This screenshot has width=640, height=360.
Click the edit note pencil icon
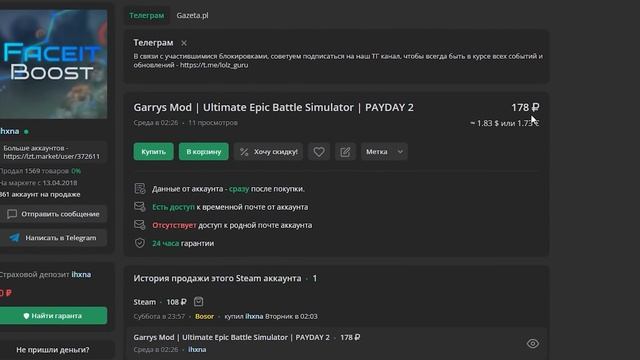click(345, 151)
